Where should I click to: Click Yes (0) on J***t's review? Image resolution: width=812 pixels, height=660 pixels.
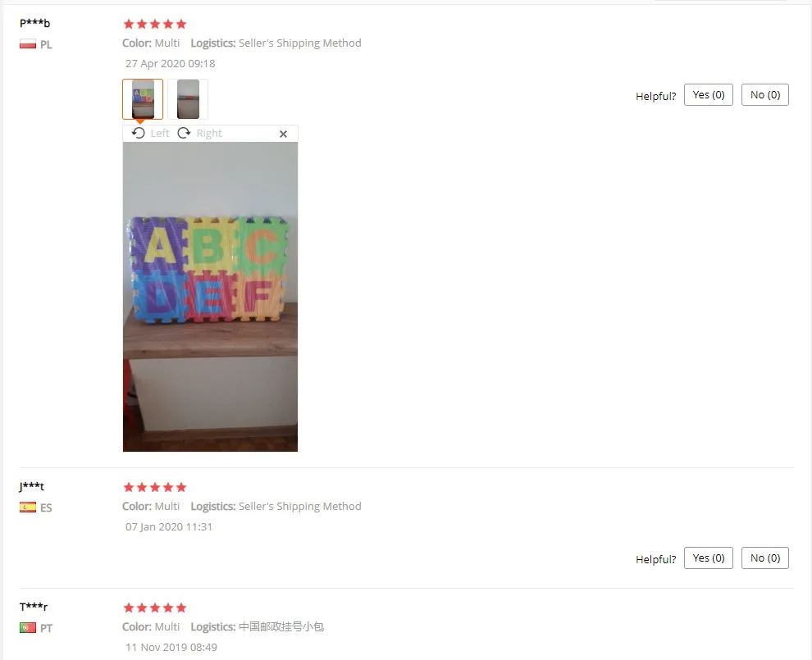tap(709, 558)
